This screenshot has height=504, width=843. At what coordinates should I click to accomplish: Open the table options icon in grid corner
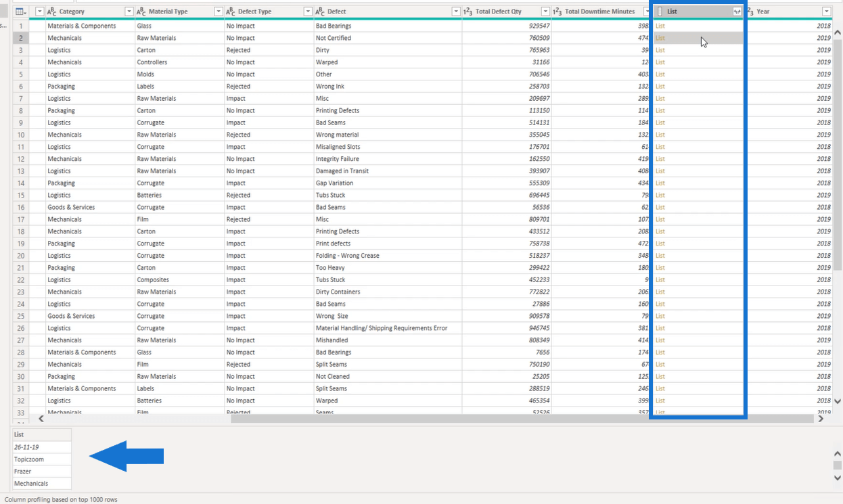click(x=21, y=12)
